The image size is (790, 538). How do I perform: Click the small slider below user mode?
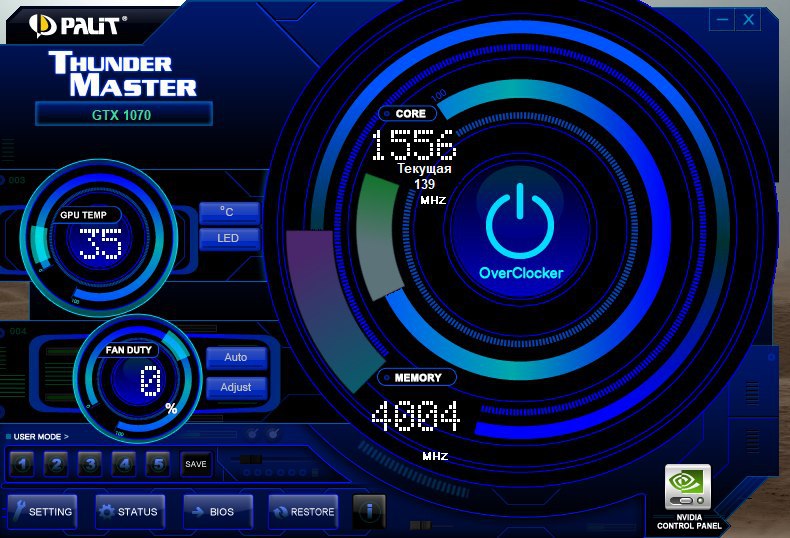[250, 459]
